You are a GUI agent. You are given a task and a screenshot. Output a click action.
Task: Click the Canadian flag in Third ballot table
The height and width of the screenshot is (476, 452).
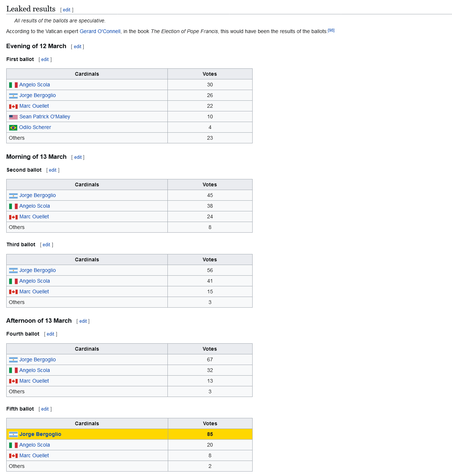[13, 292]
